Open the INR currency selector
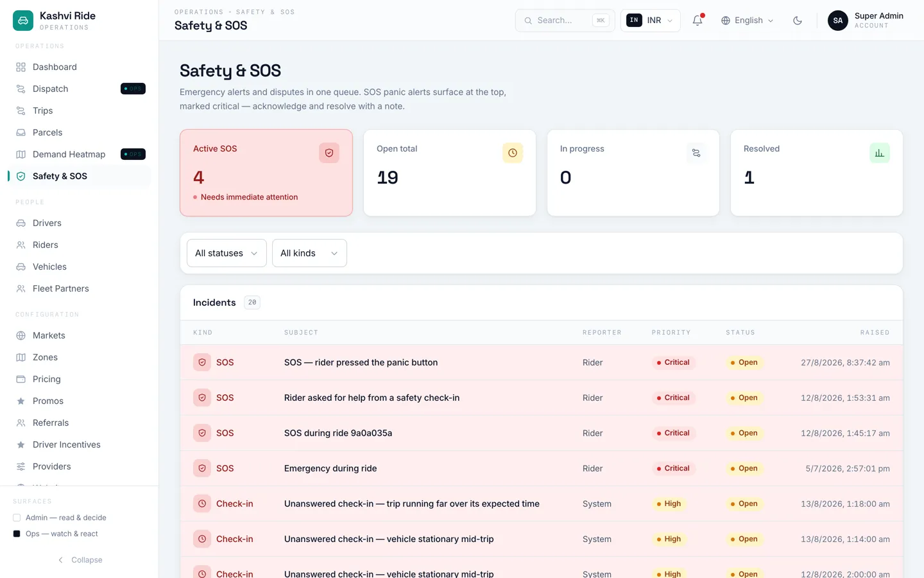This screenshot has height=578, width=924. (x=650, y=21)
